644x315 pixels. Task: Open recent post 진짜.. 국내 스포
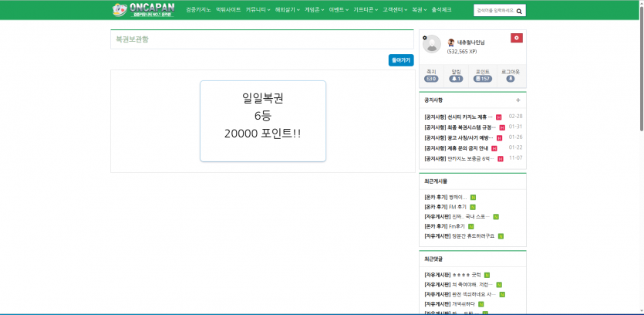coord(457,217)
